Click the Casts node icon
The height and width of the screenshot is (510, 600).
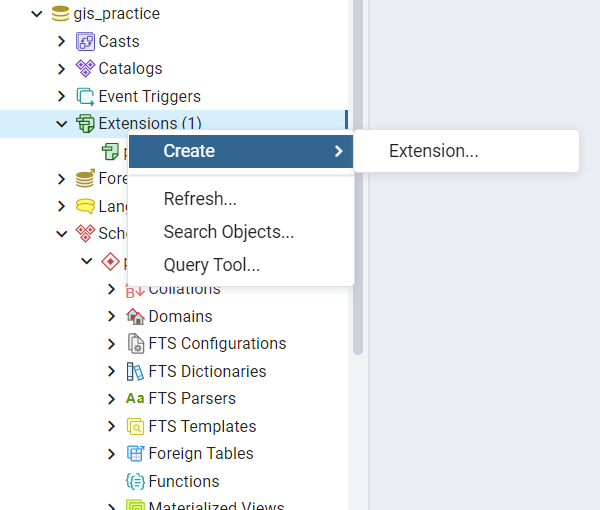86,41
